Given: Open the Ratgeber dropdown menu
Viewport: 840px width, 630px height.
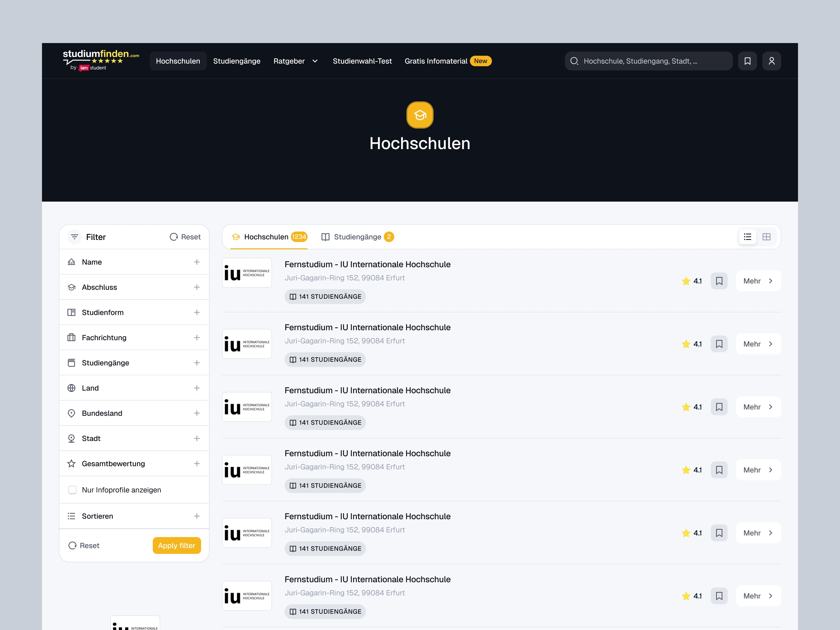Looking at the screenshot, I should point(295,61).
